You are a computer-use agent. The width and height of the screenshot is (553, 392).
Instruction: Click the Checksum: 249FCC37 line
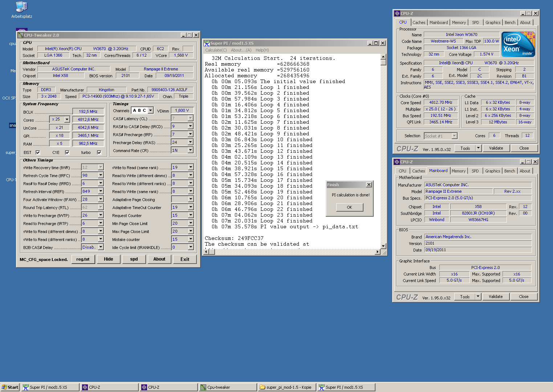[234, 238]
